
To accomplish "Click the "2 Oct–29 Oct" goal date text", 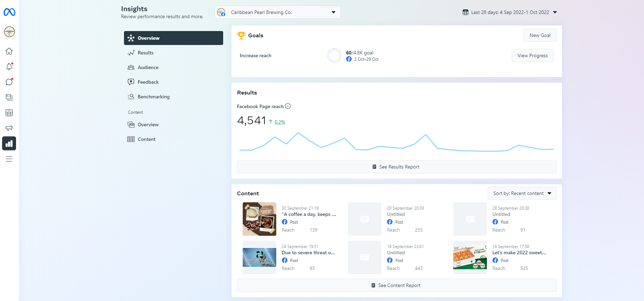I will click(x=366, y=59).
